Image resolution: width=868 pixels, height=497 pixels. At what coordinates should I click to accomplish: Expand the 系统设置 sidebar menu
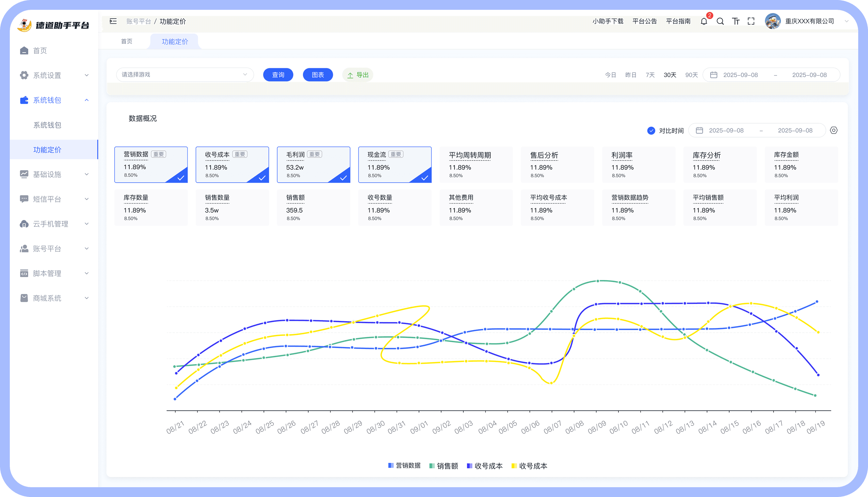tap(54, 75)
